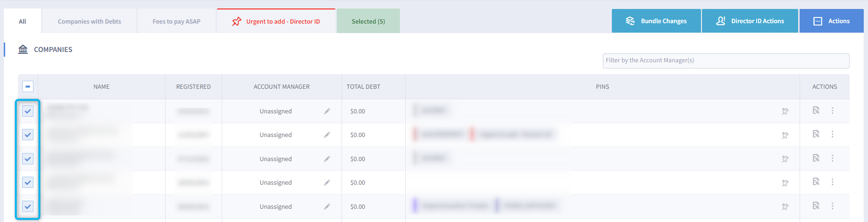Open three-dot menu in third row
Screen dimensions: 868x222
pyautogui.click(x=833, y=158)
